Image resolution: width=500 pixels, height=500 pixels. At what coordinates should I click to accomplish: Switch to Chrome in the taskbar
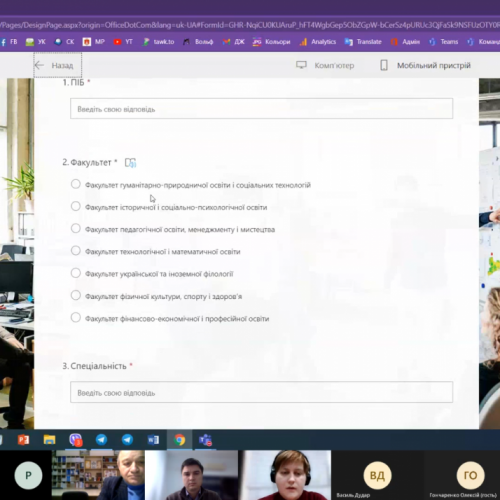[x=180, y=440]
